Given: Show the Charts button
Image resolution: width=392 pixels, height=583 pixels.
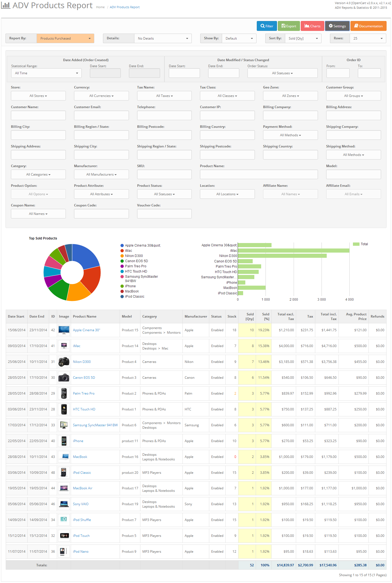Looking at the screenshot, I should pyautogui.click(x=313, y=26).
